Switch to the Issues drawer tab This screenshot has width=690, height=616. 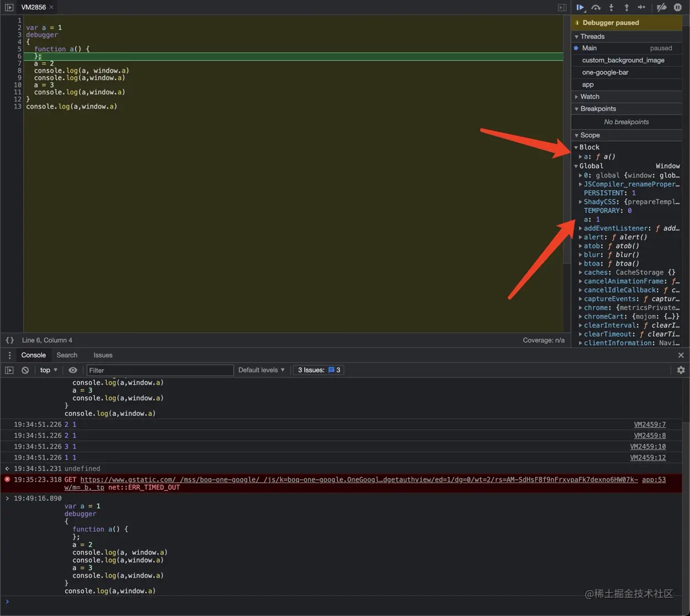(x=103, y=355)
